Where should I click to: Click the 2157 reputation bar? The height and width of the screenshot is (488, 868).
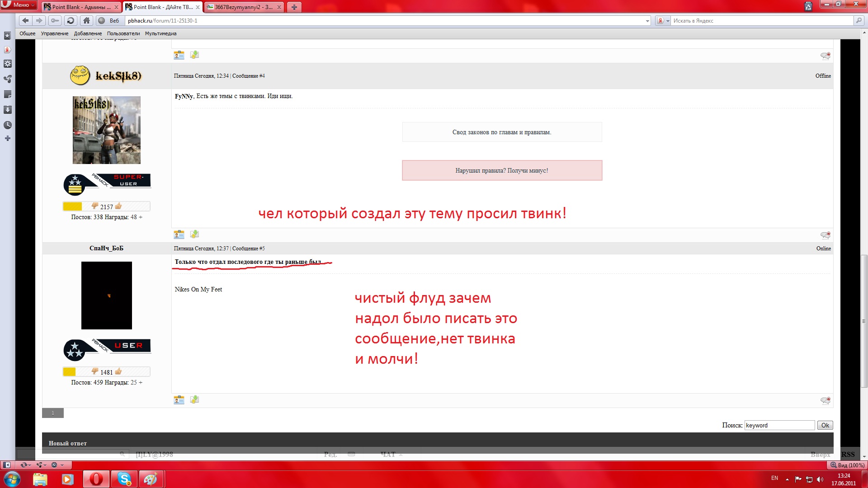click(106, 206)
